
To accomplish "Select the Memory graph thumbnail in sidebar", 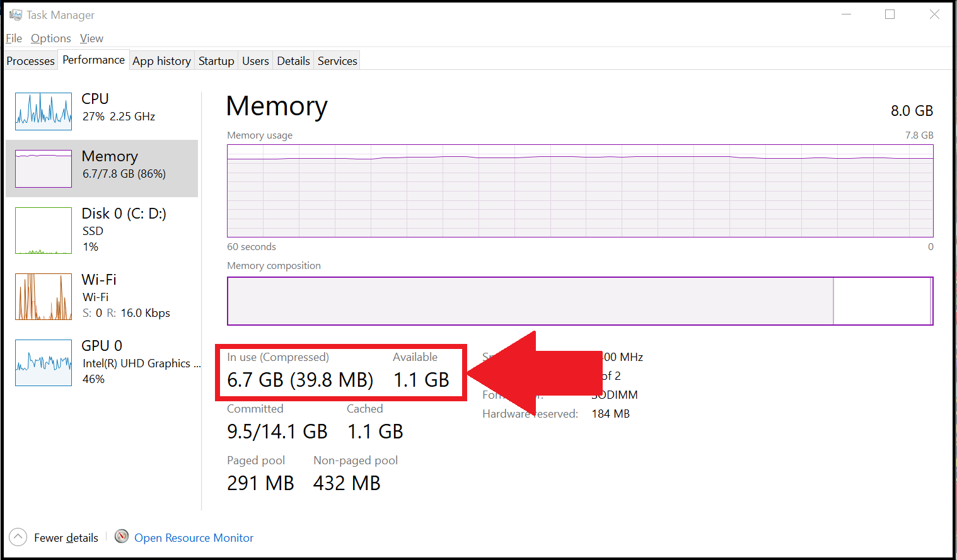I will pyautogui.click(x=43, y=169).
